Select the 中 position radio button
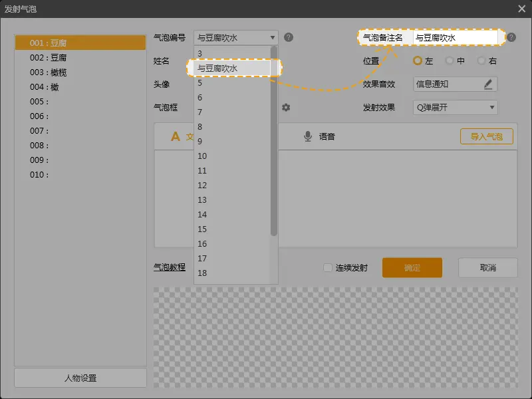The width and height of the screenshot is (532, 399). coord(450,61)
